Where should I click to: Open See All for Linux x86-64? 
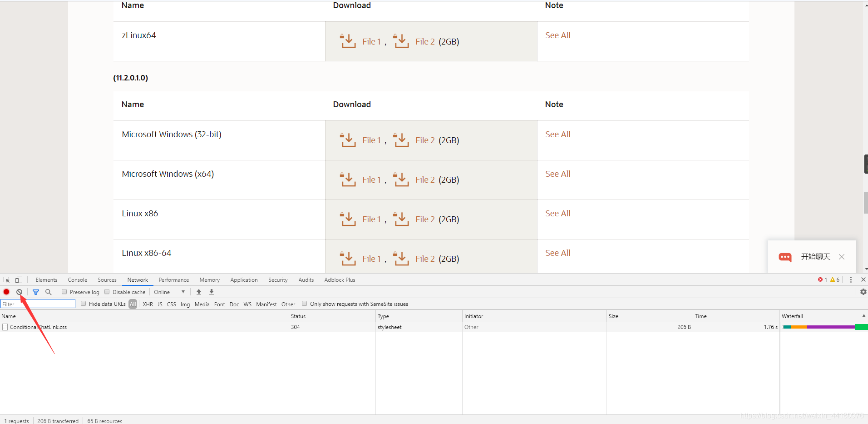click(x=557, y=253)
